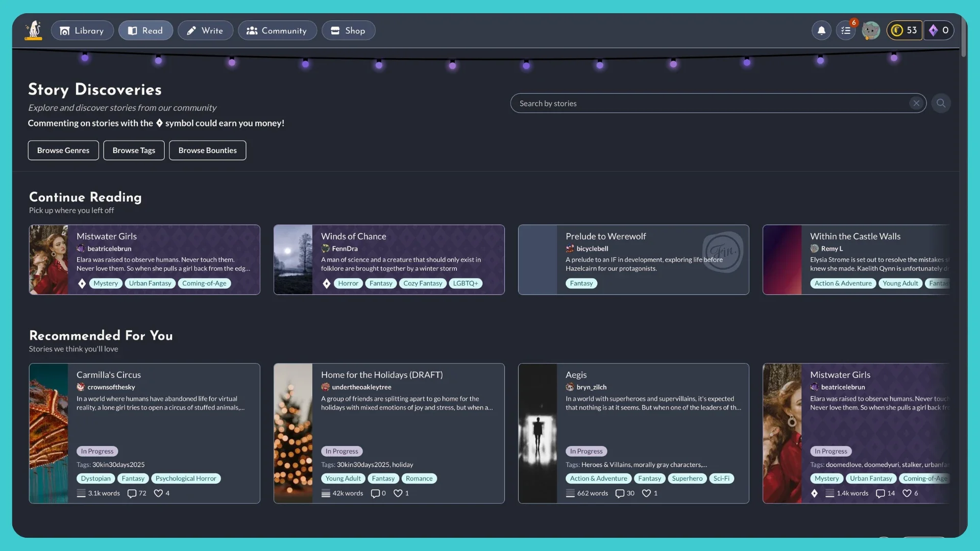This screenshot has width=980, height=551.
Task: Click the page vertical scrollbar
Action: click(x=963, y=36)
